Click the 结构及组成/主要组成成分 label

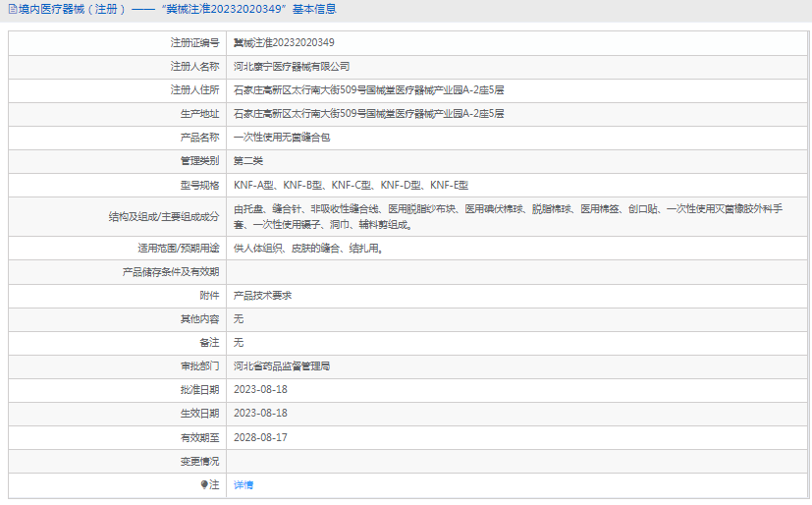[164, 216]
